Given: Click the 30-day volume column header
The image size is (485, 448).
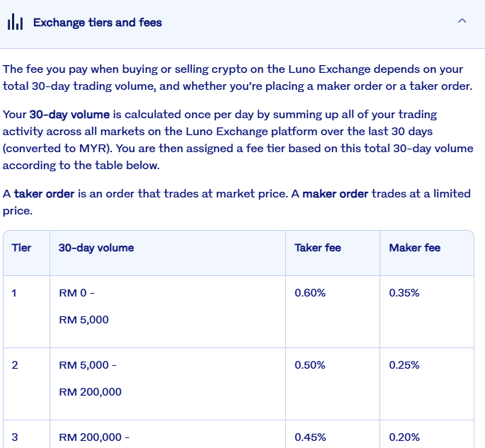Looking at the screenshot, I should pyautogui.click(x=96, y=248).
